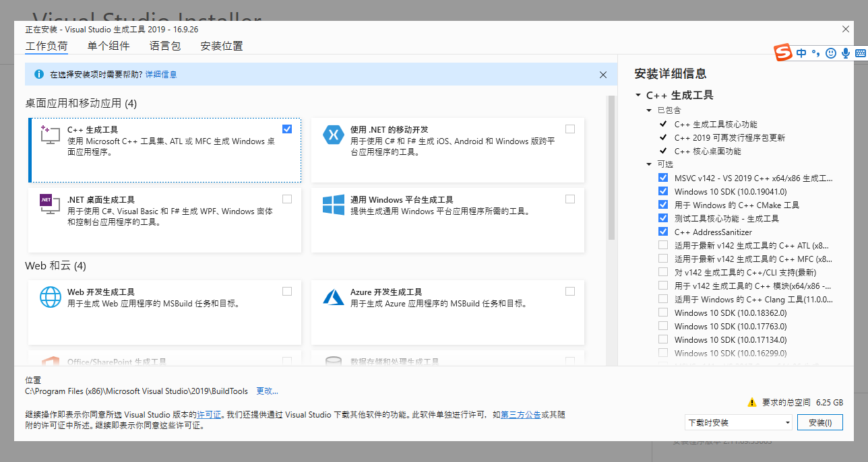Open the 语言包 tab
Viewport: 868px width, 462px height.
(165, 46)
